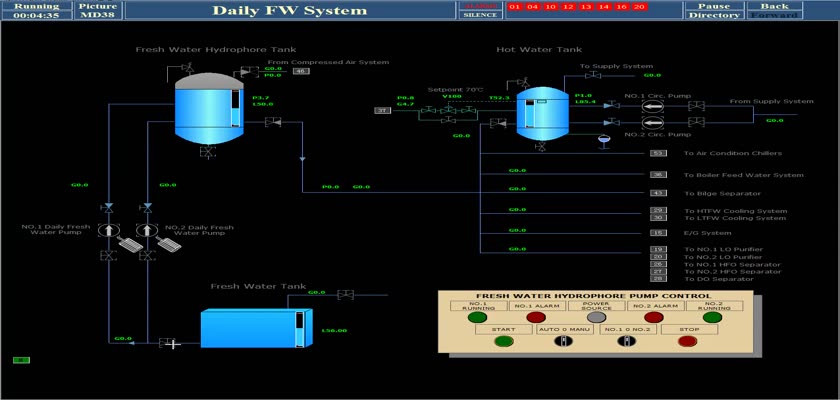840x400 pixels.
Task: Jump to picture 37 steam supply link
Action: 382,110
